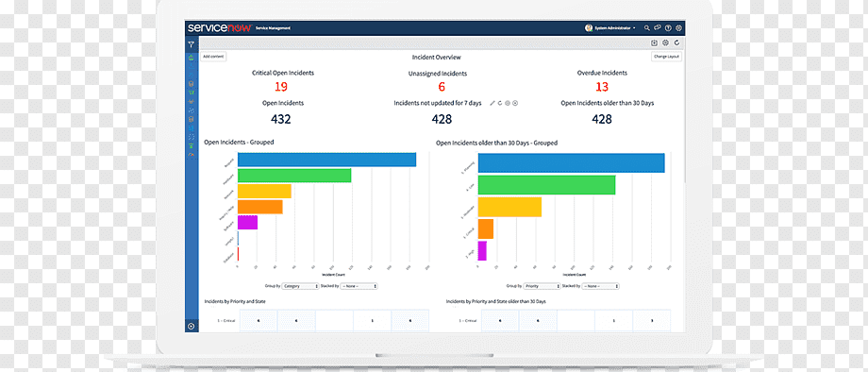Click the green home icon in sidebar
The height and width of the screenshot is (372, 868).
(x=191, y=57)
